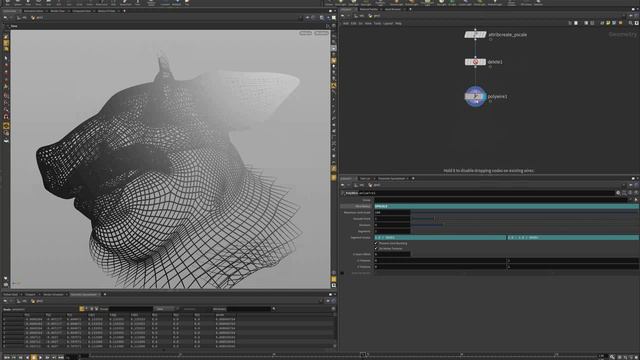Switch to the Material Palette tab

coord(368,9)
